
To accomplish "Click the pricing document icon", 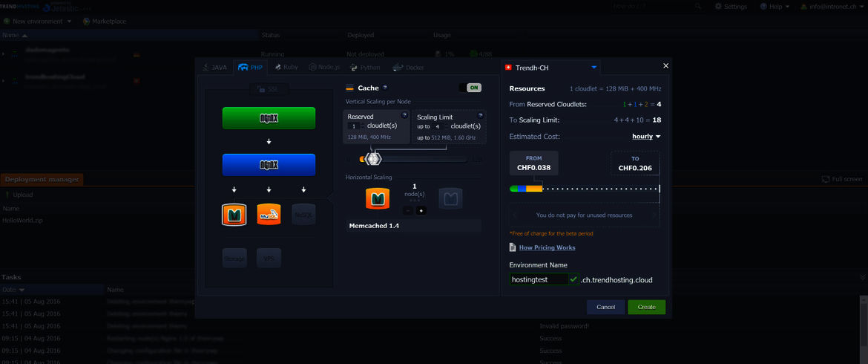I will [513, 247].
